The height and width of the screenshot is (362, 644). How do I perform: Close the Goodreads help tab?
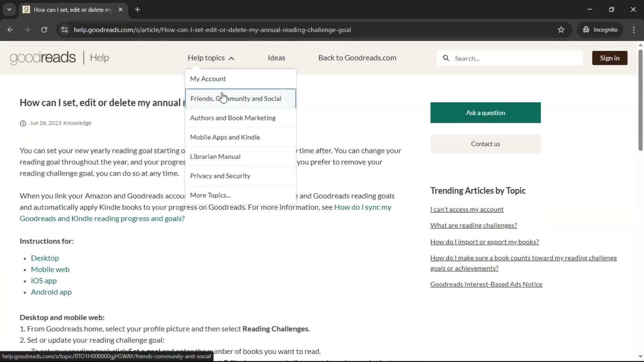121,10
